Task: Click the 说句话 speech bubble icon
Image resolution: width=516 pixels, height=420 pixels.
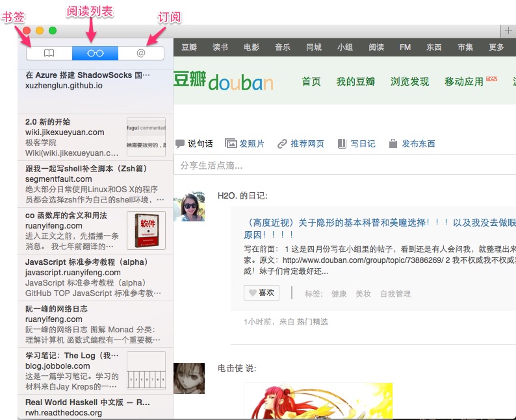Action: point(180,143)
